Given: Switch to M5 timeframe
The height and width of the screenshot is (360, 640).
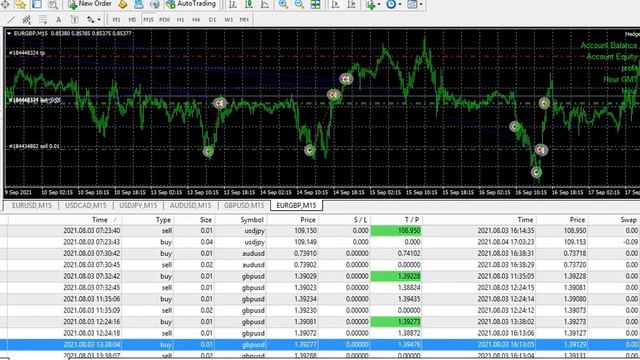Looking at the screenshot, I should [x=132, y=19].
